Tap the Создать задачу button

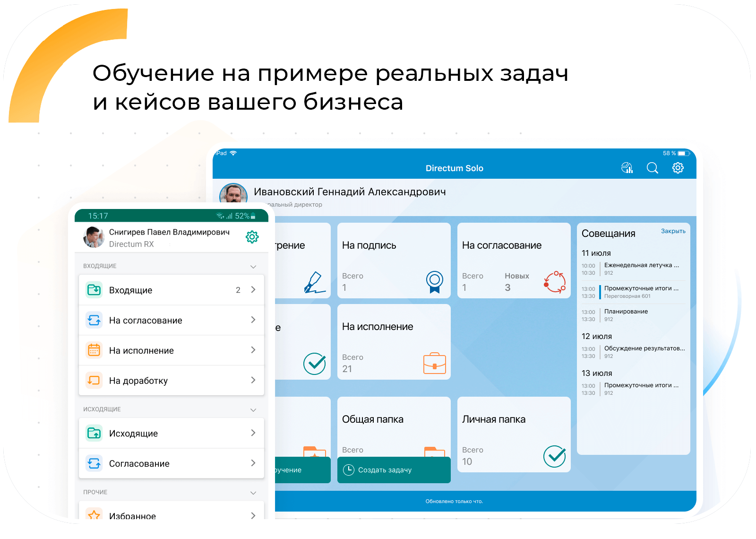click(x=394, y=470)
